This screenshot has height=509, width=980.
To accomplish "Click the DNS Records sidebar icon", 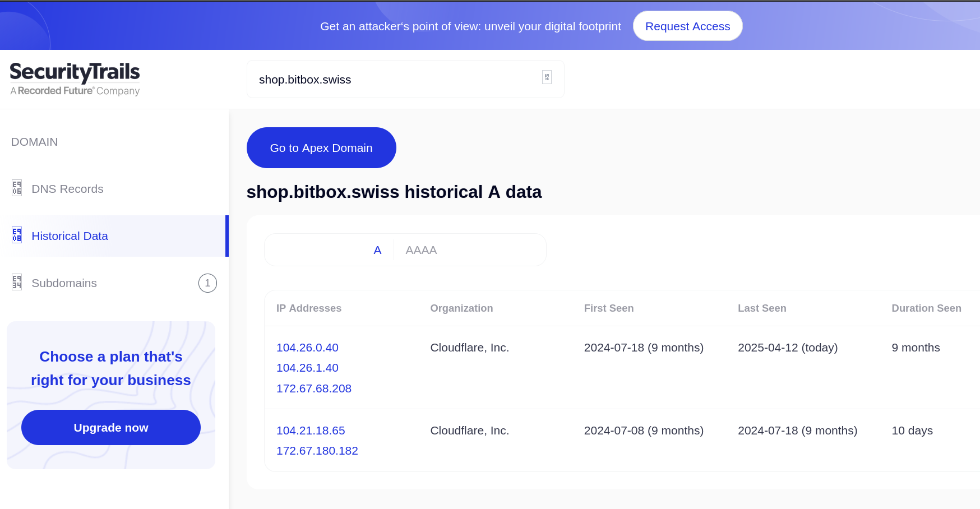I will tap(17, 188).
